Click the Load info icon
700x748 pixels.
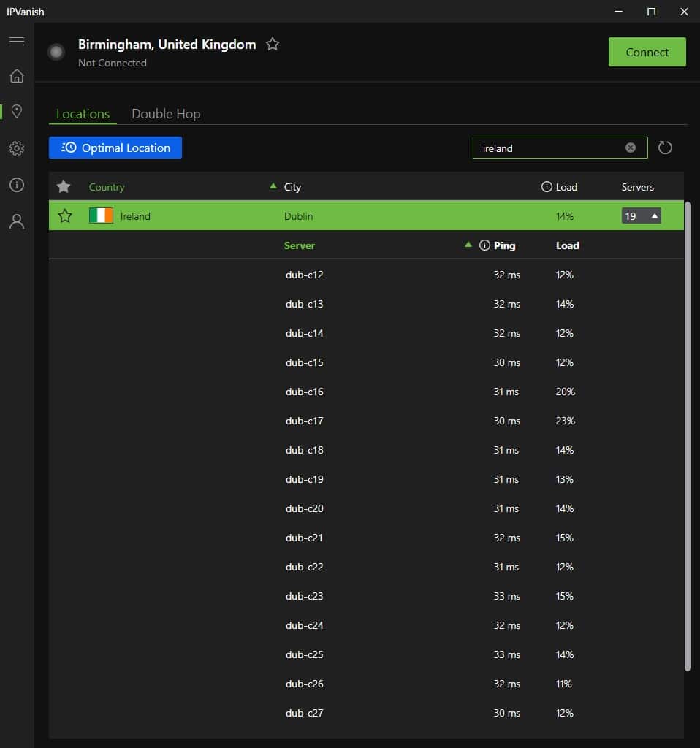[547, 187]
